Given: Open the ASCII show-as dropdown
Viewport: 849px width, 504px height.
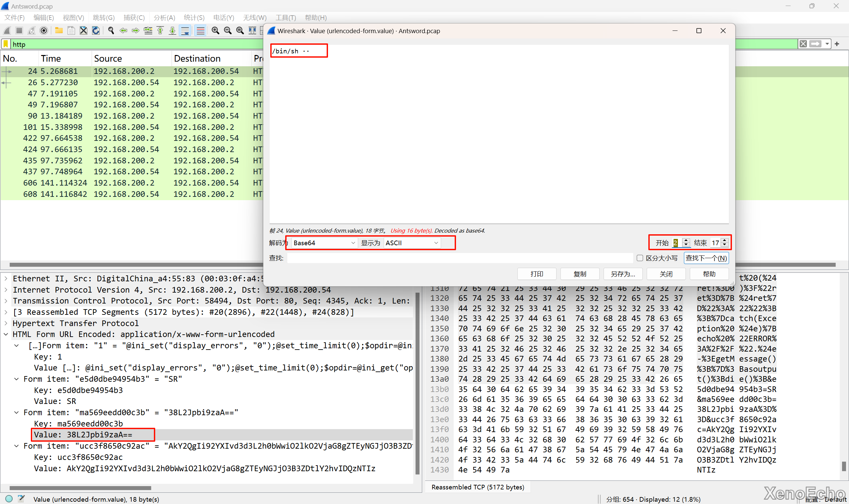Looking at the screenshot, I should click(x=412, y=243).
